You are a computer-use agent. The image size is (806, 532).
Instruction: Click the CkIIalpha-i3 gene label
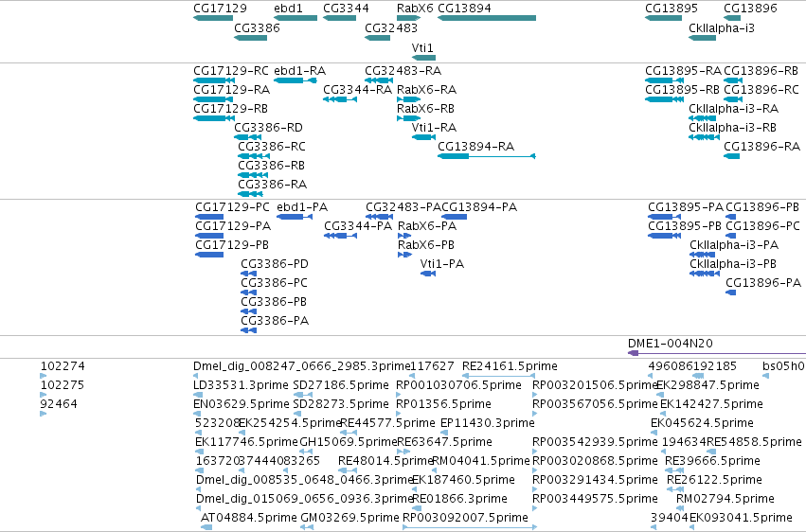(x=722, y=27)
